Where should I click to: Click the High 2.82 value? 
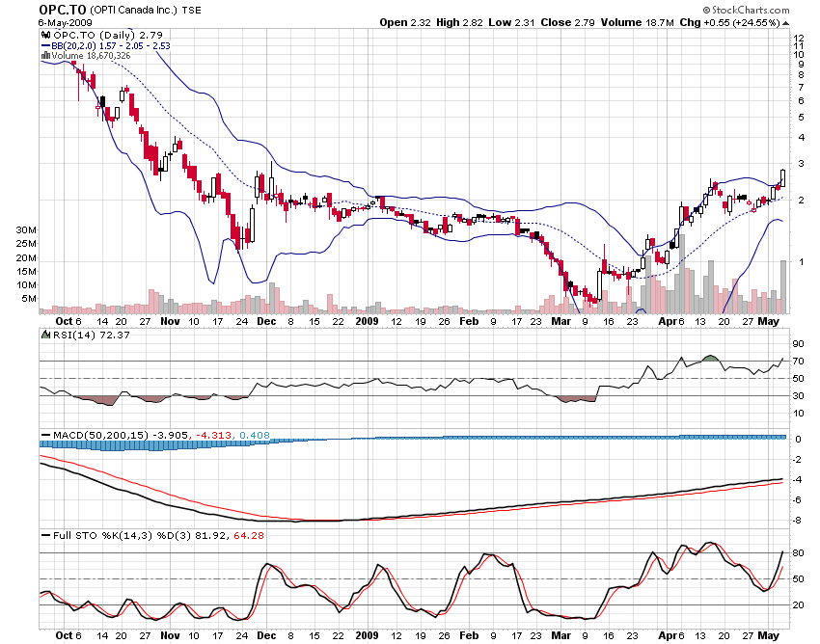point(459,22)
